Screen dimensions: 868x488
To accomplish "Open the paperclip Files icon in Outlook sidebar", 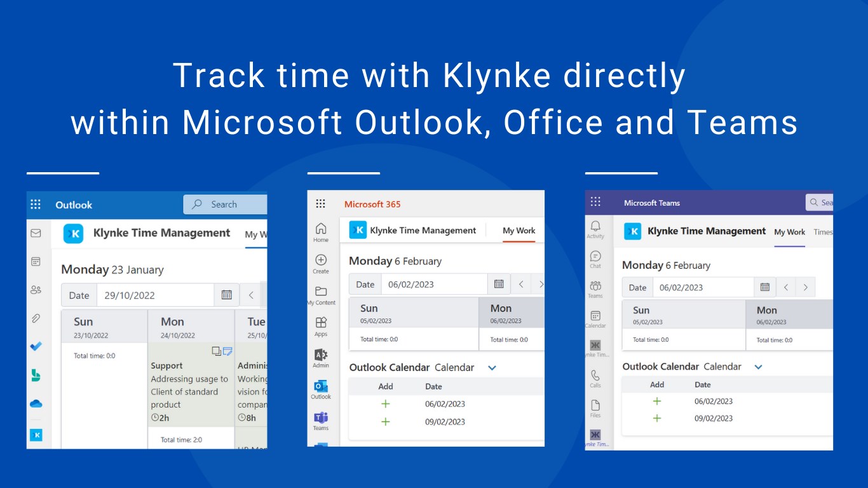I will tap(36, 318).
